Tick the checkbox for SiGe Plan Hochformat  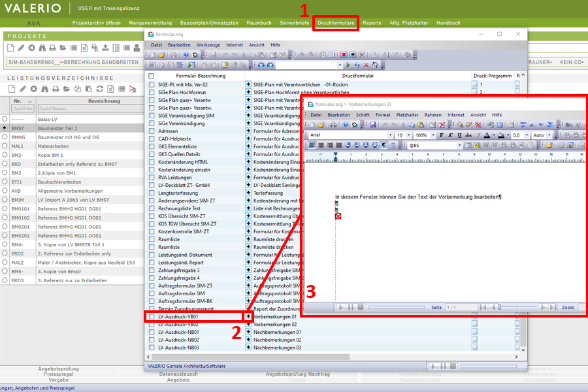pos(152,93)
